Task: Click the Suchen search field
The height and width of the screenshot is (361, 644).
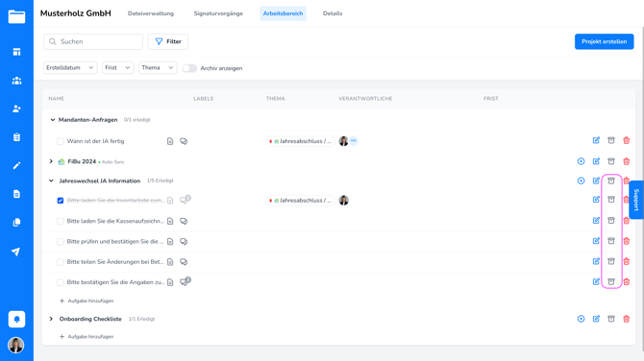Action: coord(93,41)
